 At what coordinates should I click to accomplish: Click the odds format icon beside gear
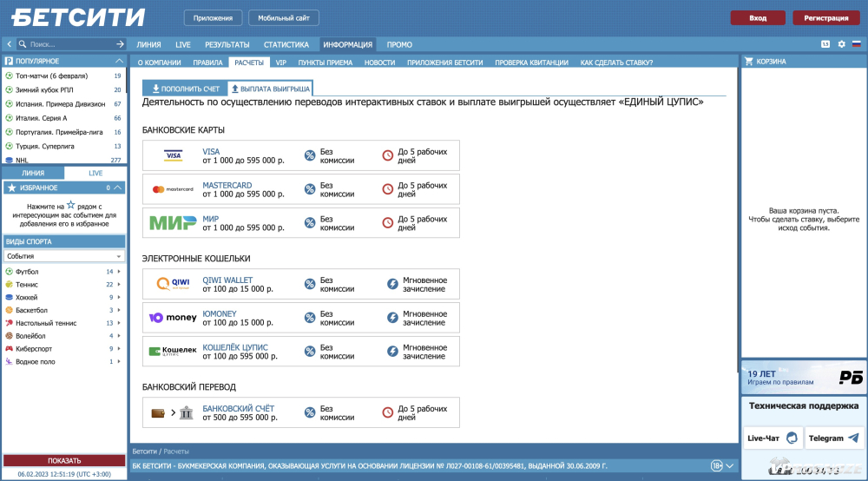pyautogui.click(x=825, y=44)
